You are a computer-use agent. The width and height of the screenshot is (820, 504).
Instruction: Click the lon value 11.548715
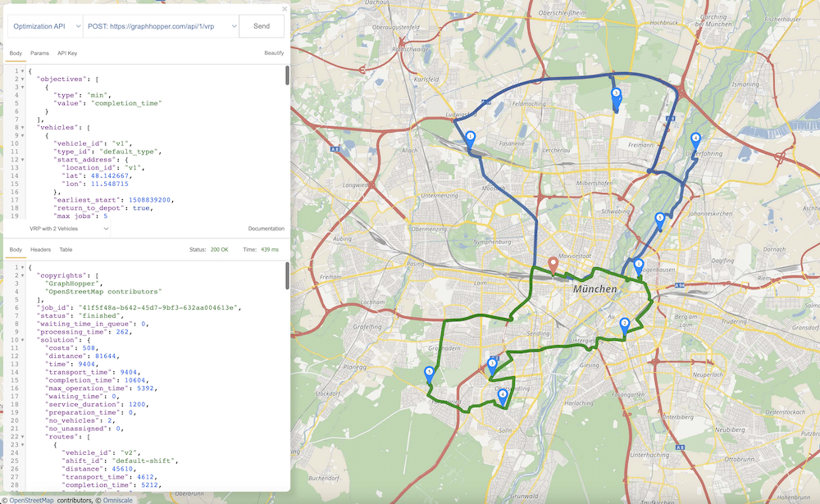110,184
